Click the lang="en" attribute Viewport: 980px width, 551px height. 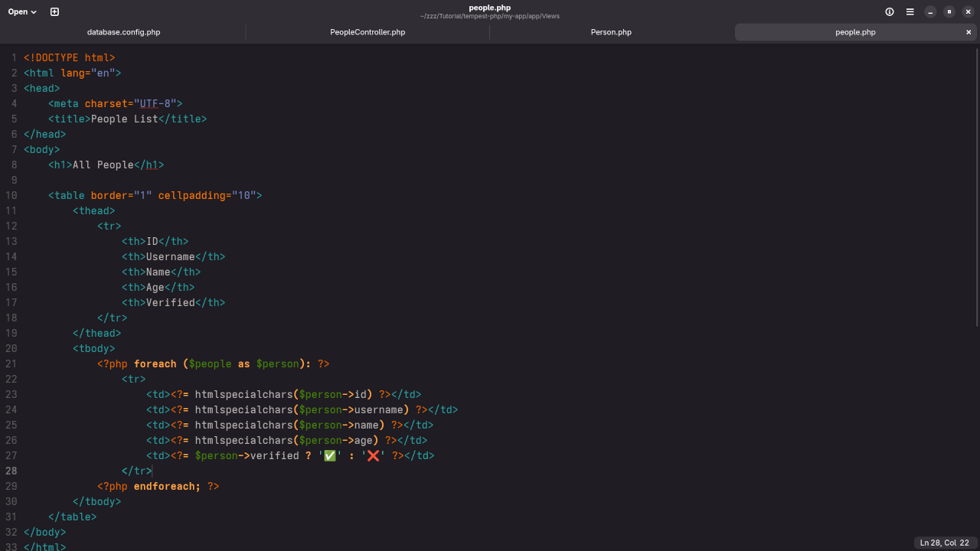[x=88, y=73]
